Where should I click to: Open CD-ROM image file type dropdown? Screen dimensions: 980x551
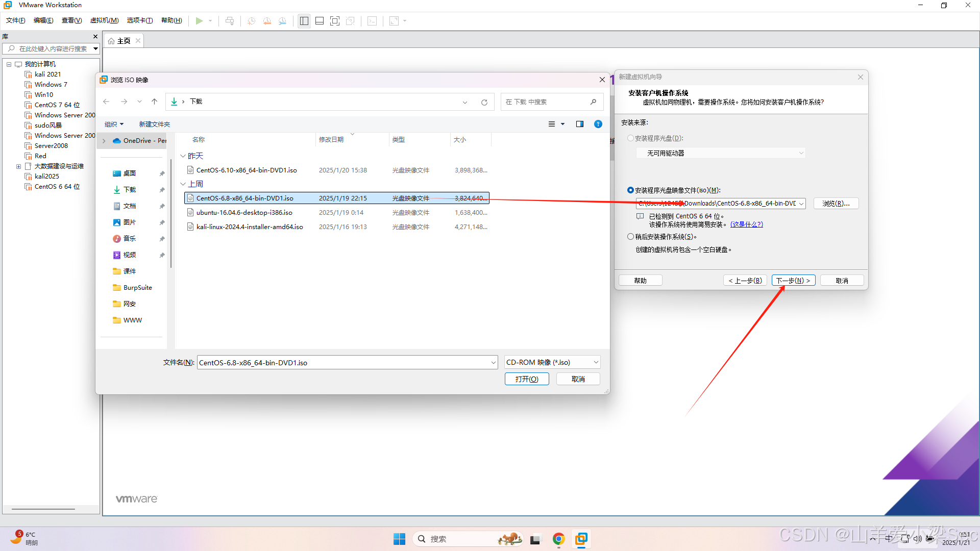coord(552,362)
